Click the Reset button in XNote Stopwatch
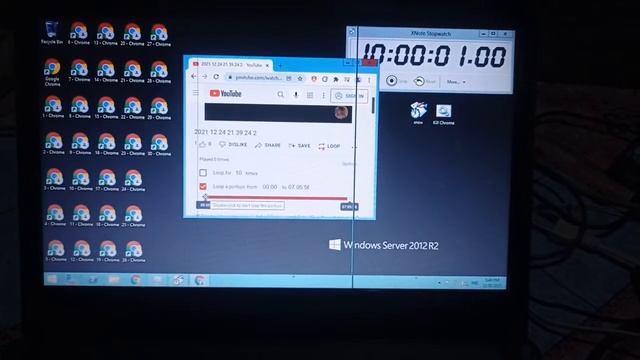Viewport: 640px width, 360px height. click(424, 81)
